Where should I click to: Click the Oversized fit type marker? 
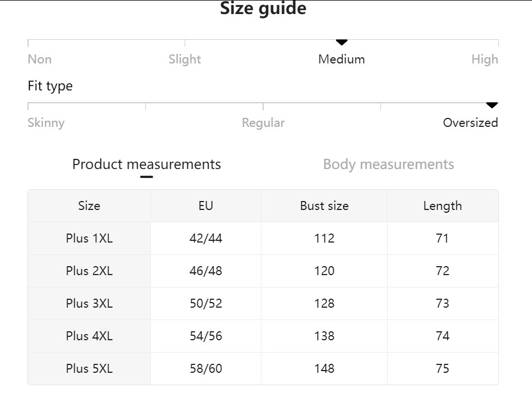coord(492,105)
